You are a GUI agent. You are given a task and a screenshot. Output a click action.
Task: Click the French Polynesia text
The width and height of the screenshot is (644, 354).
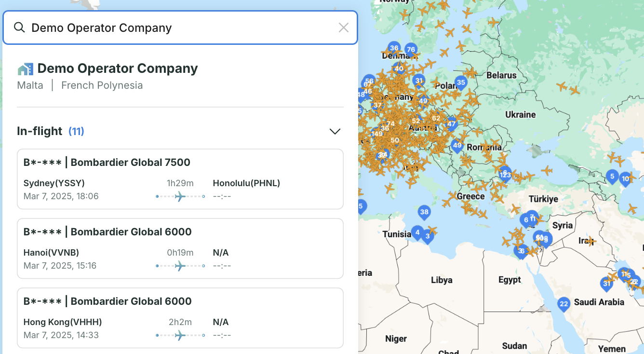[x=102, y=85]
